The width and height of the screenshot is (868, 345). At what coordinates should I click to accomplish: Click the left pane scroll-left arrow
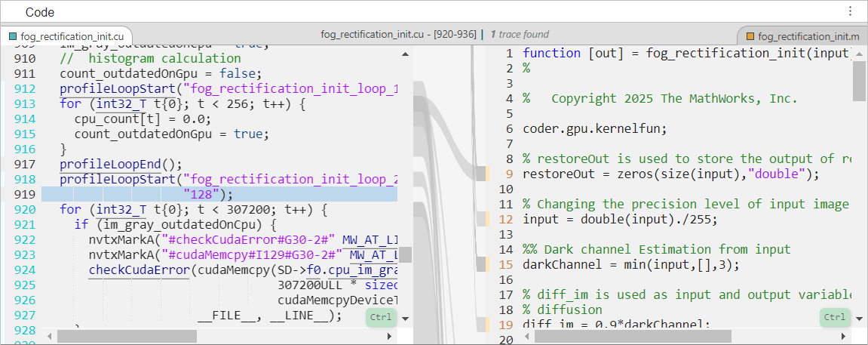[x=49, y=336]
